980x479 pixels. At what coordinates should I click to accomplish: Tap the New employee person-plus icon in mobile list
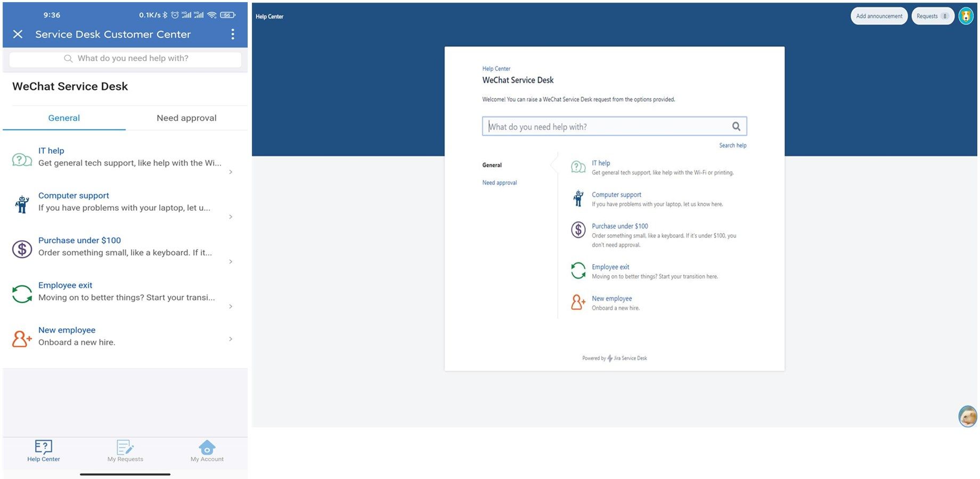click(x=22, y=338)
